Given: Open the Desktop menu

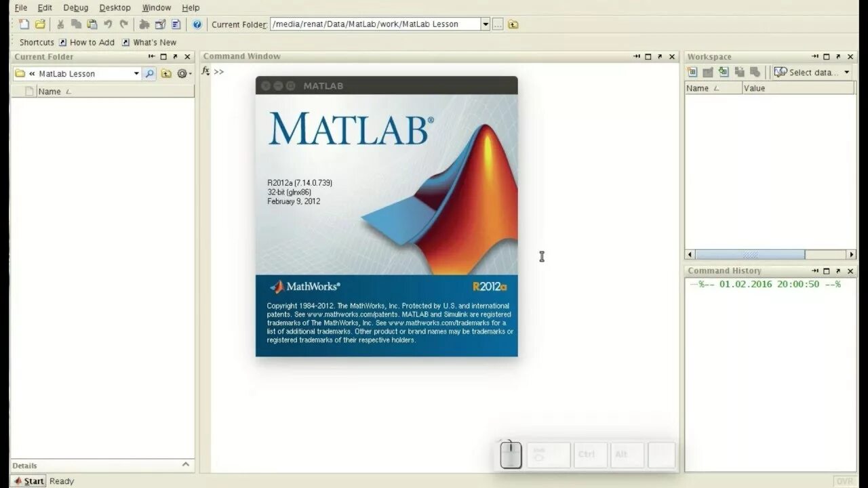Looking at the screenshot, I should (x=115, y=7).
